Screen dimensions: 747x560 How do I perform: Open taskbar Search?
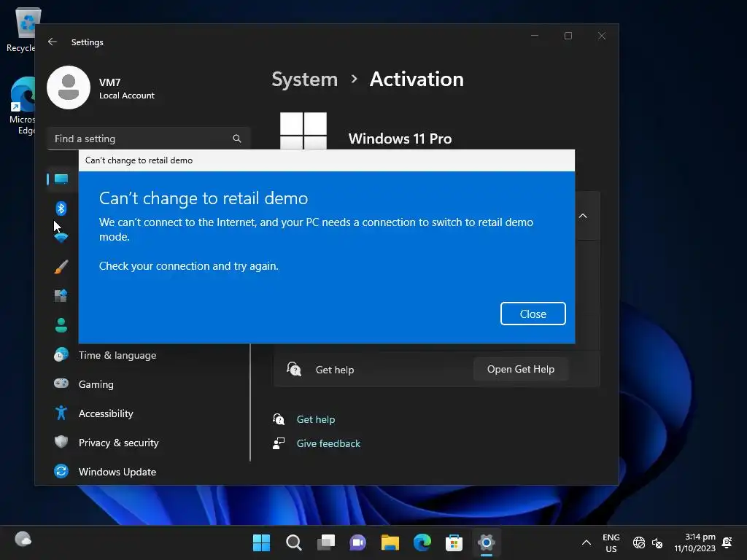pos(293,542)
